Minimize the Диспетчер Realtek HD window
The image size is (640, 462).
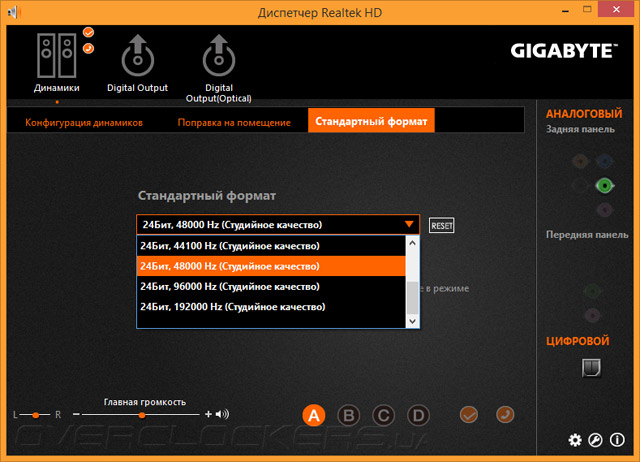565,11
